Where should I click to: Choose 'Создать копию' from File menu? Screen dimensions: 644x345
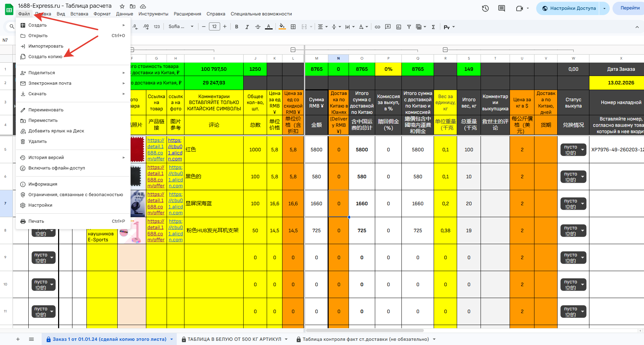pyautogui.click(x=45, y=57)
